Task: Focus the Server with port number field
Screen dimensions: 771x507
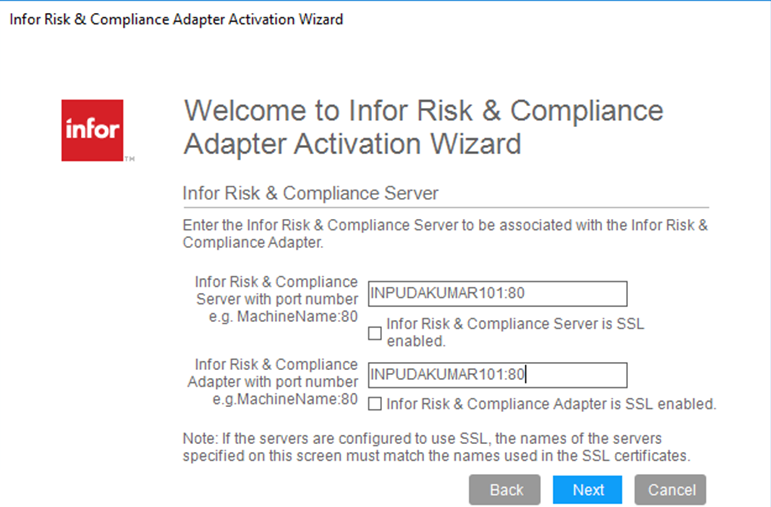Action: [497, 294]
